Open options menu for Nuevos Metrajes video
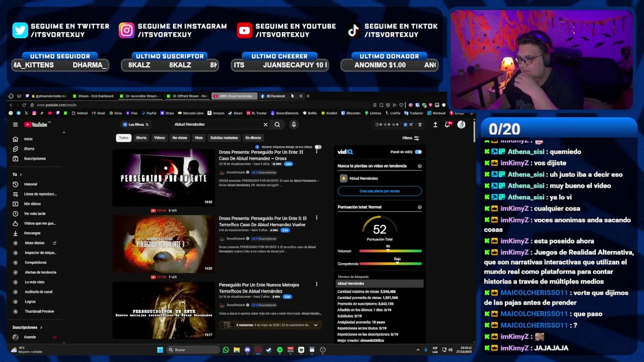The image size is (644, 362). click(x=316, y=284)
